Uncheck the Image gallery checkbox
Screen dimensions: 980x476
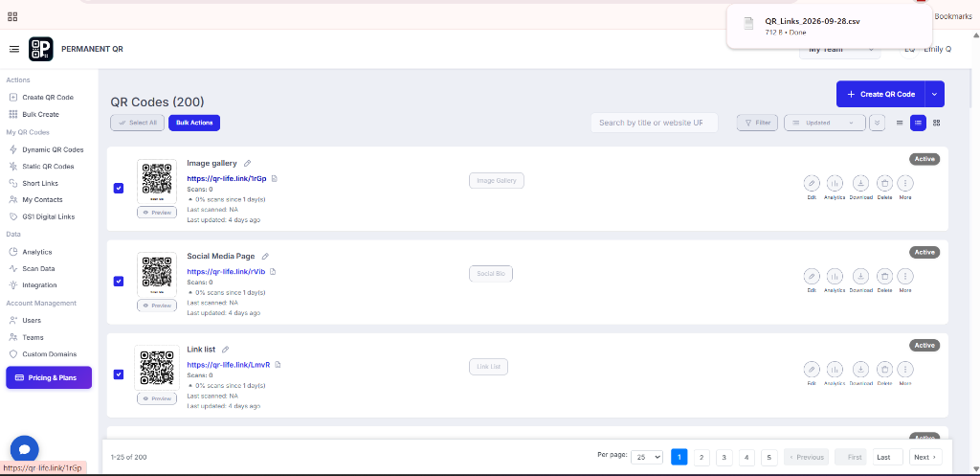point(119,189)
